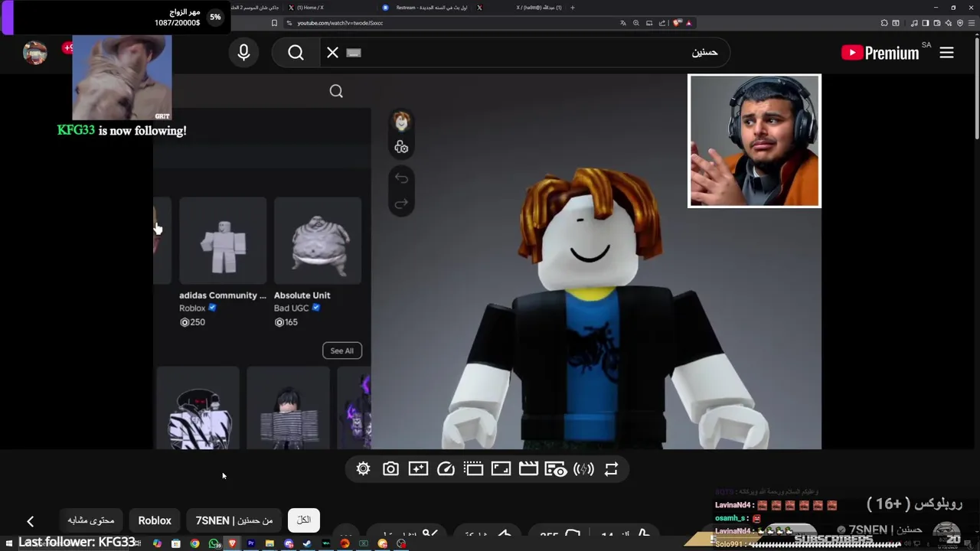Open the YouTube Premium home logo
Screen dimensions: 980x551
[880, 53]
